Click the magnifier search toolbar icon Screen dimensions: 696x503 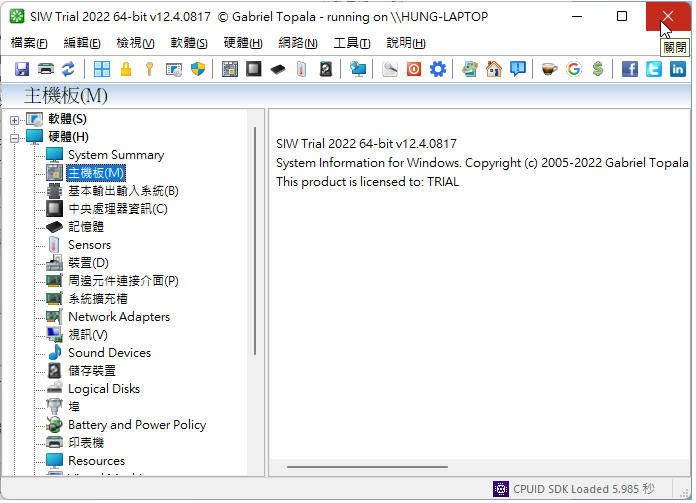click(x=390, y=69)
